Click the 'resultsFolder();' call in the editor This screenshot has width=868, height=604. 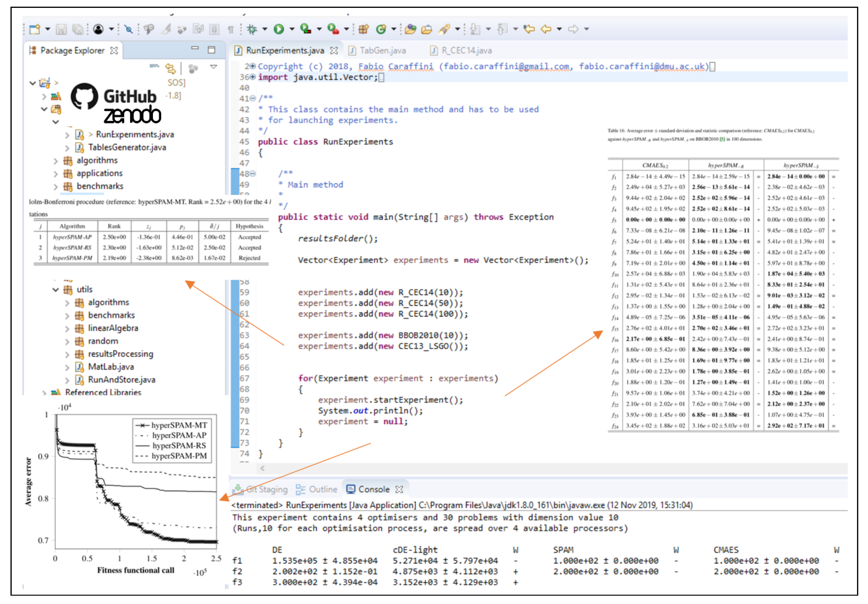click(x=338, y=239)
